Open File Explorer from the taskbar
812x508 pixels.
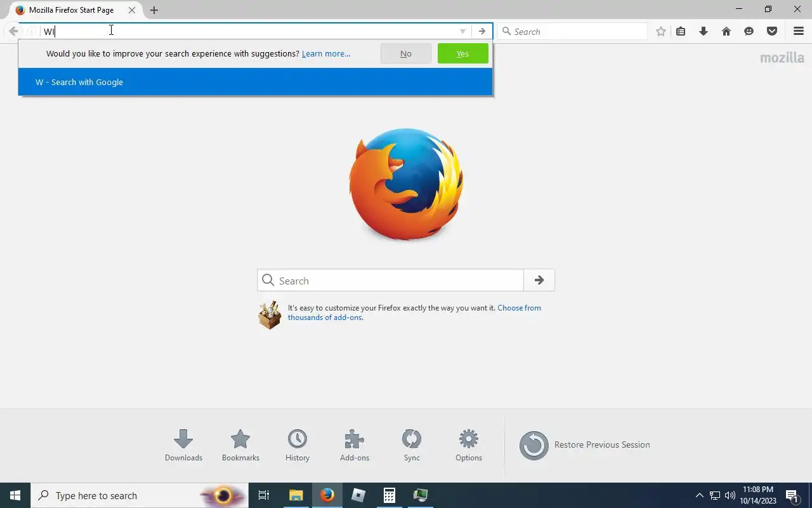[x=296, y=495]
